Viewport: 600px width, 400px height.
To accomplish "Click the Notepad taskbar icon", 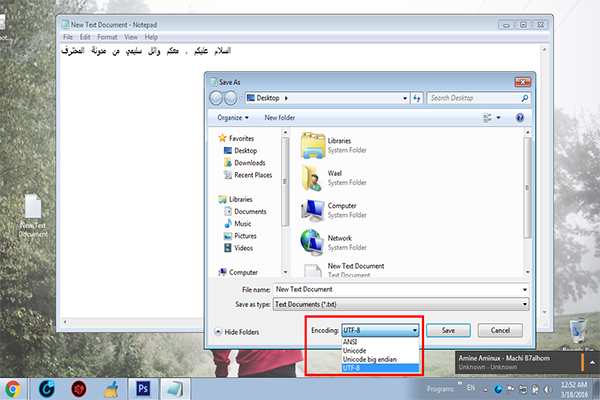I will [x=174, y=387].
